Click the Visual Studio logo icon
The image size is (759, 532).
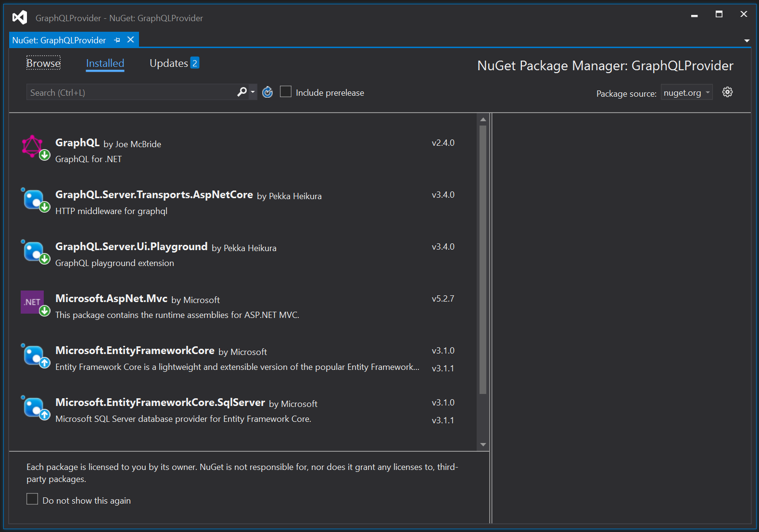pos(20,18)
